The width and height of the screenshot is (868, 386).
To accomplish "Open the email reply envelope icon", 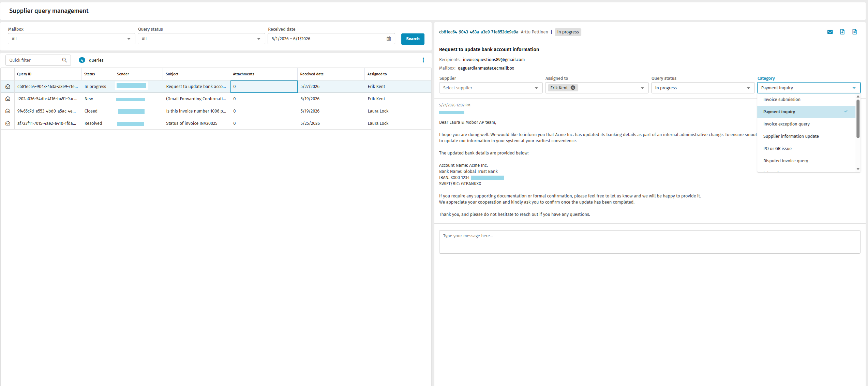I will coord(830,32).
